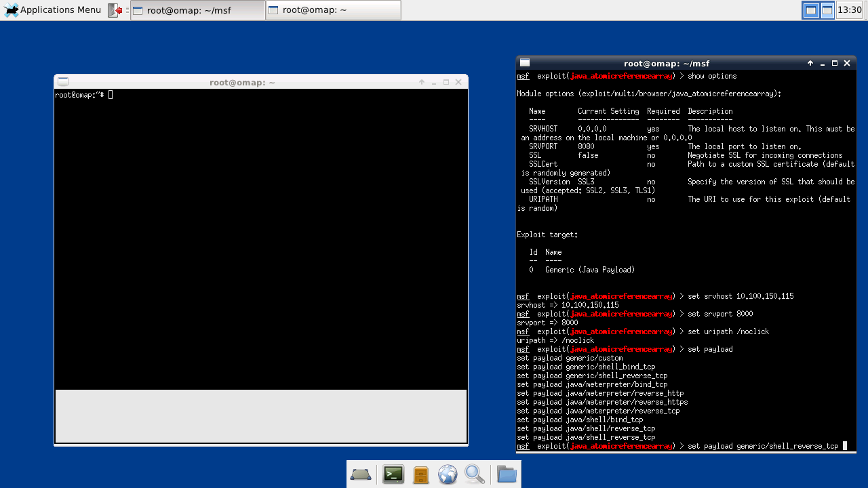Select the right workspace in the switcher
This screenshot has width=868, height=488.
coord(827,10)
